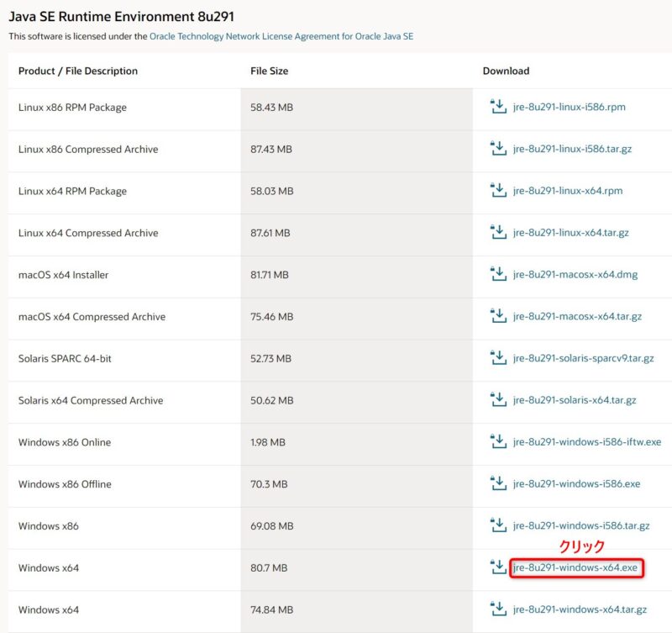Select 'Windows x86 Online' description
The image size is (672, 633).
65,442
